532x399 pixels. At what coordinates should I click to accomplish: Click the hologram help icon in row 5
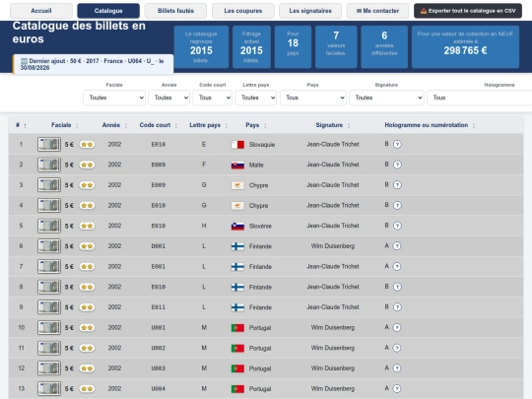[x=397, y=226]
